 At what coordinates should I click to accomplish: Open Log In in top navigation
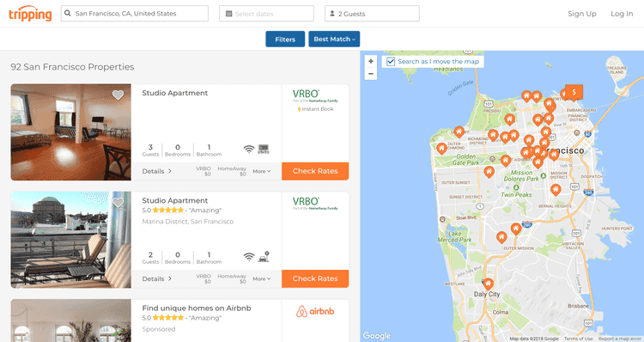622,14
